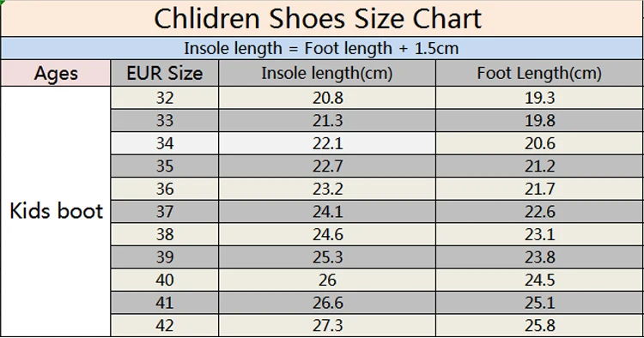Screen dimensions: 644x338
Task: Select insole length value 24.6
Action: (327, 234)
